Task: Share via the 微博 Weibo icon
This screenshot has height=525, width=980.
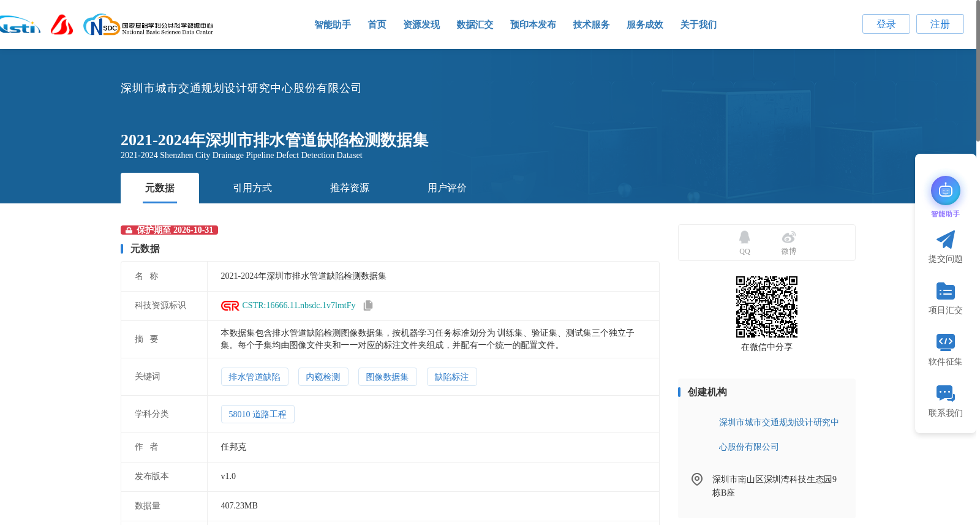Action: pos(788,237)
